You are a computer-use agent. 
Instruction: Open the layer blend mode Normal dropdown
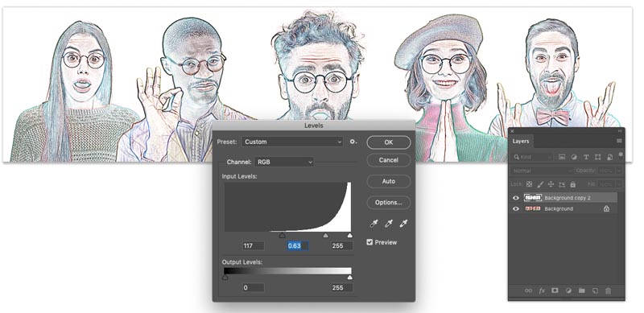(542, 171)
